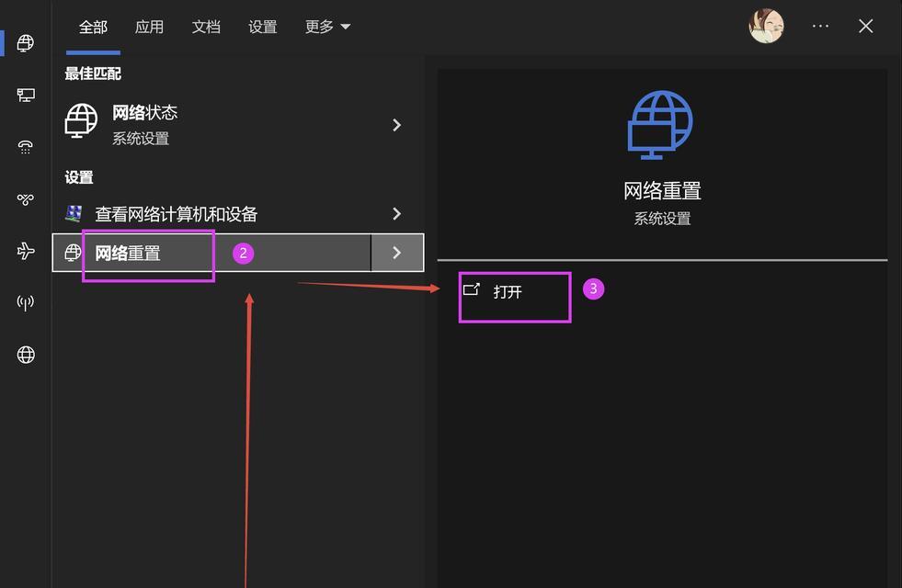Open the network status icon in the sidebar
The width and height of the screenshot is (902, 588).
[26, 43]
